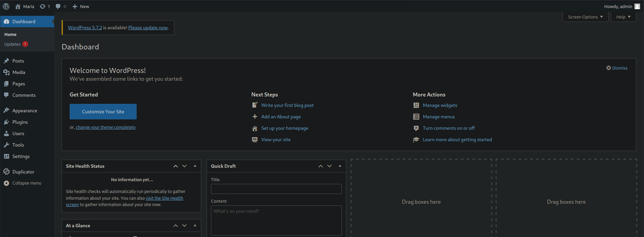Toggle the At a Glance panel

point(195,226)
